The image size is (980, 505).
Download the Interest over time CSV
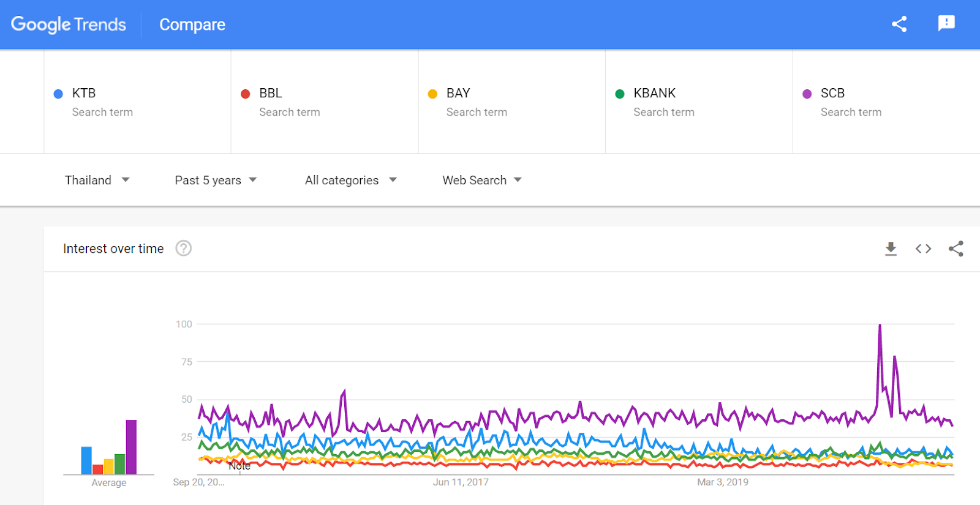click(x=891, y=249)
